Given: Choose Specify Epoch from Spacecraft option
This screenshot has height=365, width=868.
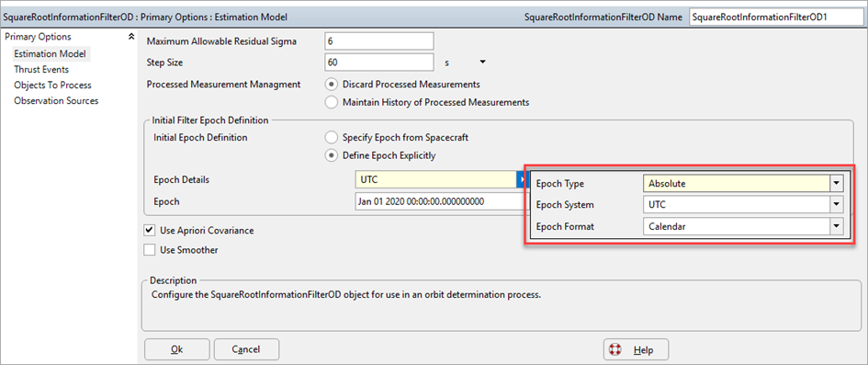Looking at the screenshot, I should [332, 137].
